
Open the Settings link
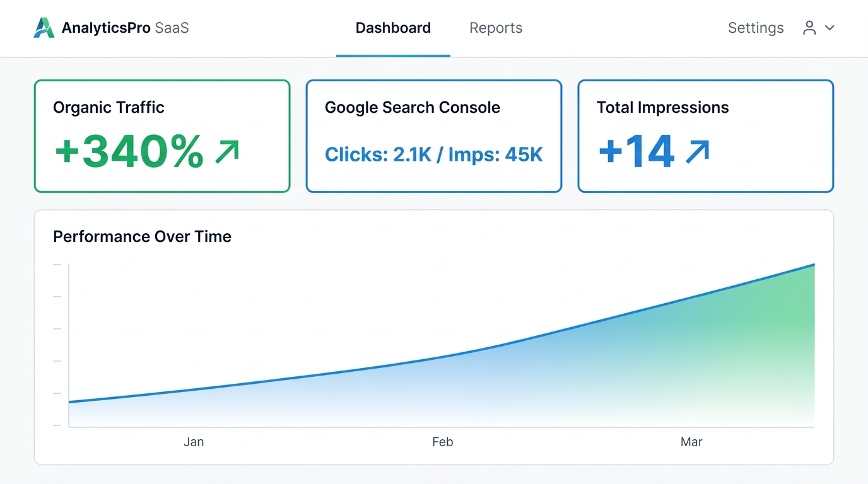point(755,28)
